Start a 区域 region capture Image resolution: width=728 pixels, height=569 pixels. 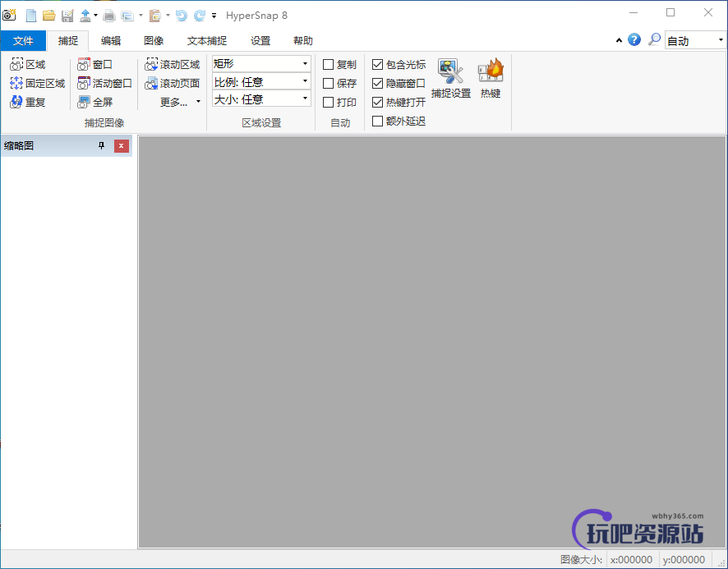28,65
